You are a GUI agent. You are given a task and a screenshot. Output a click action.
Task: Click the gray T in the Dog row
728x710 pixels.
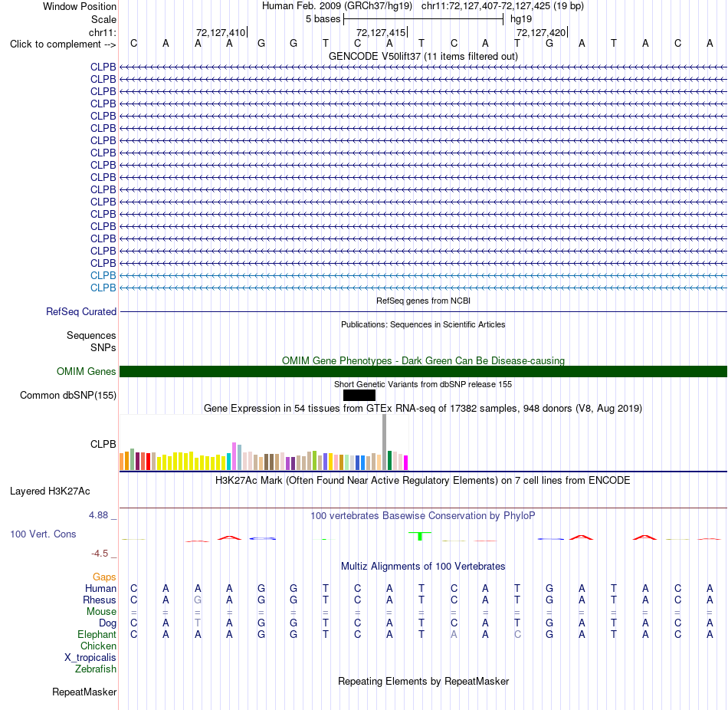pyautogui.click(x=198, y=623)
